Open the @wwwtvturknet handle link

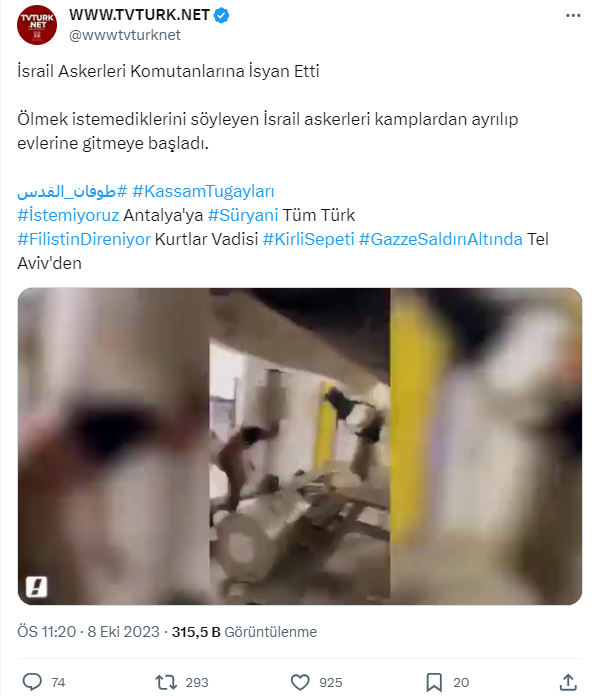(x=125, y=35)
